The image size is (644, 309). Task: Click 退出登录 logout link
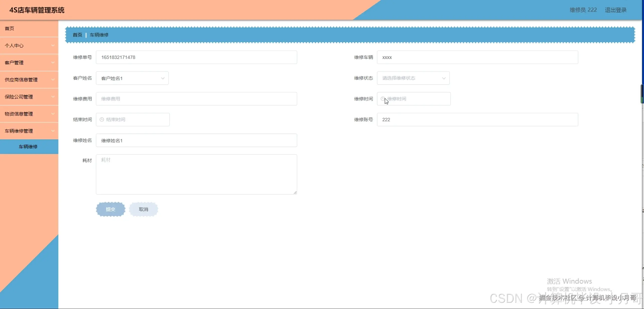pos(615,10)
